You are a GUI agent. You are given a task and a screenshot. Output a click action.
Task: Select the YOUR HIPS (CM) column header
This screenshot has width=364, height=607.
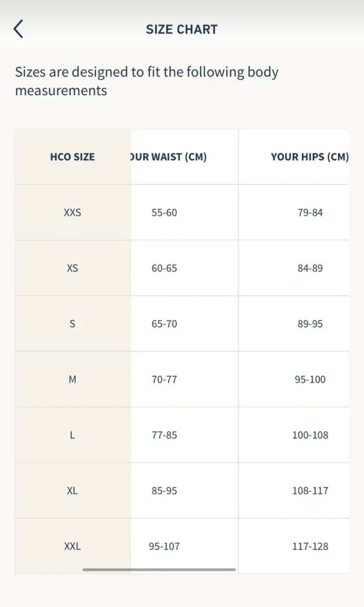tap(309, 157)
